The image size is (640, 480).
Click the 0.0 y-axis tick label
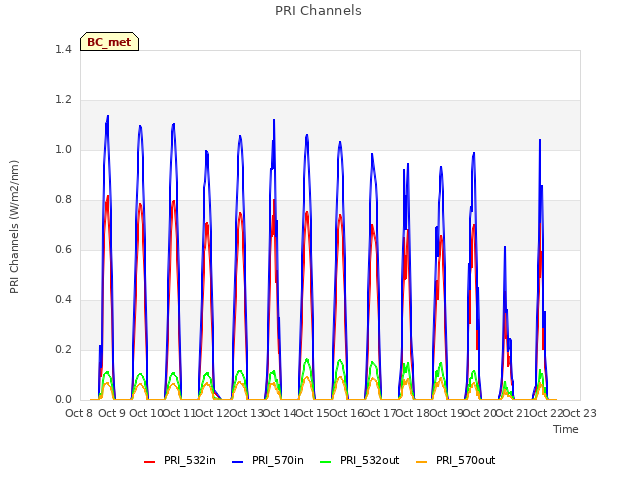63,400
